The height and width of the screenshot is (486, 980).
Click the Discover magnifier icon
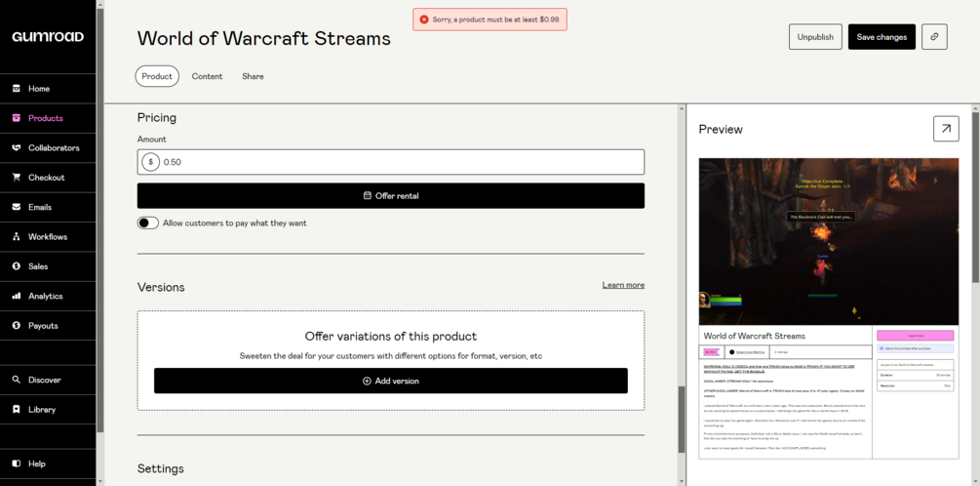click(x=17, y=380)
